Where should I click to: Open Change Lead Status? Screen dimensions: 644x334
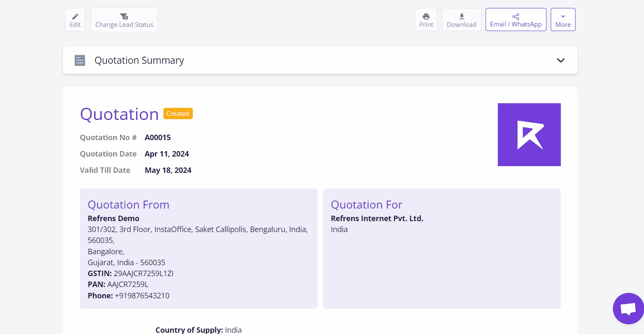coord(124,20)
